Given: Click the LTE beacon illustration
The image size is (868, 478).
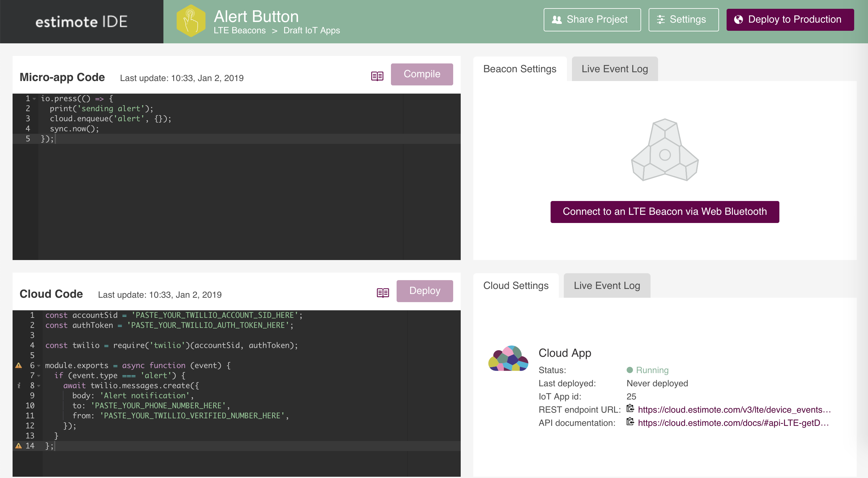Looking at the screenshot, I should 664,150.
